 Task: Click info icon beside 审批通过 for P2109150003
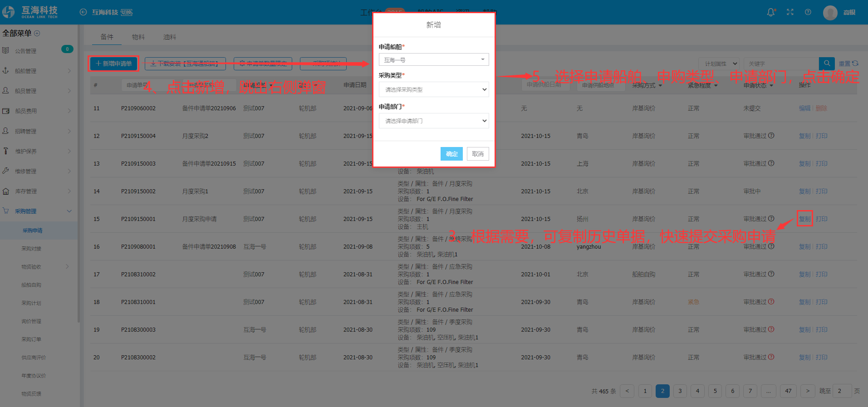(771, 163)
